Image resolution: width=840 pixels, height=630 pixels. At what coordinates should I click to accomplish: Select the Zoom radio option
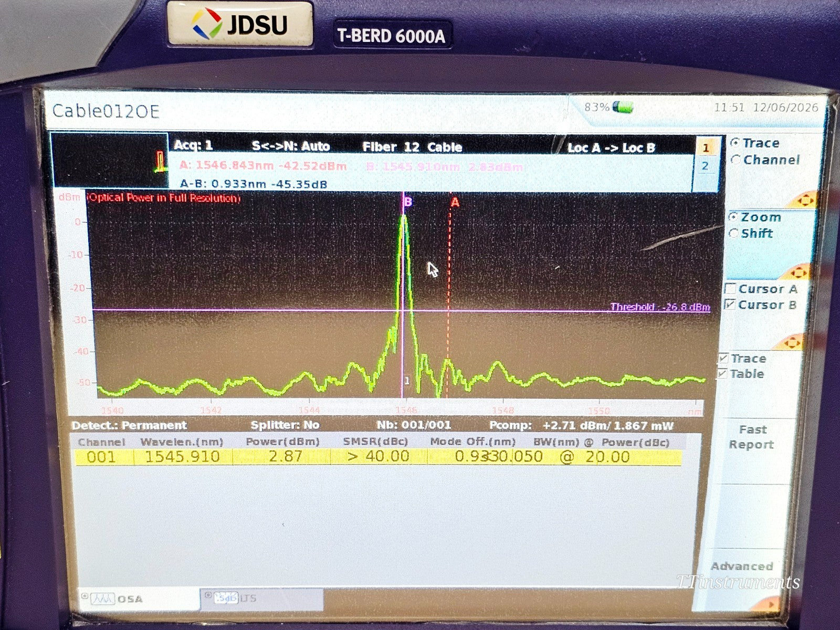click(x=734, y=217)
